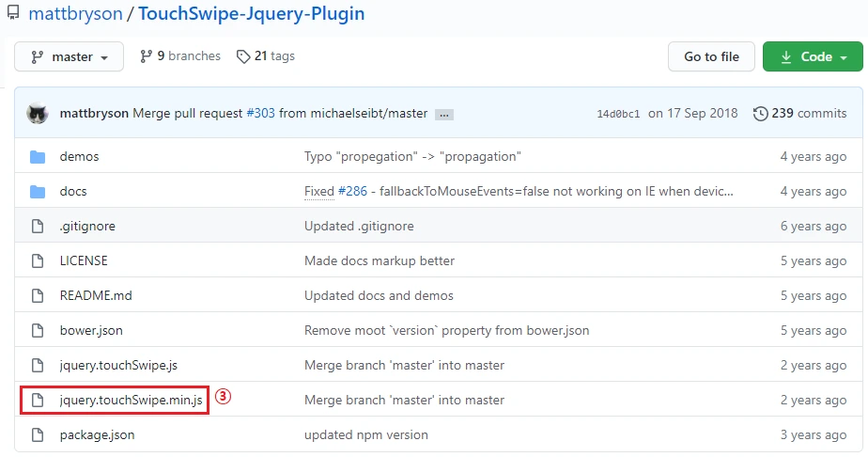Click the LICENSE file icon
This screenshot has width=868, height=457.
pyautogui.click(x=38, y=260)
